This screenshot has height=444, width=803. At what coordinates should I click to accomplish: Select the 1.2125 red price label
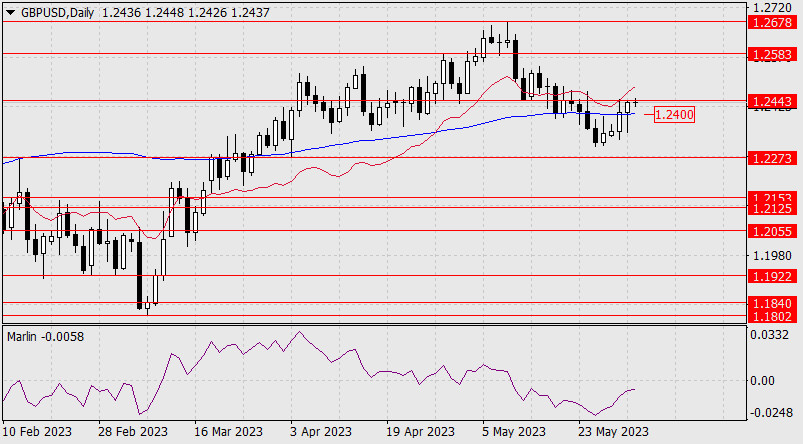pyautogui.click(x=773, y=208)
